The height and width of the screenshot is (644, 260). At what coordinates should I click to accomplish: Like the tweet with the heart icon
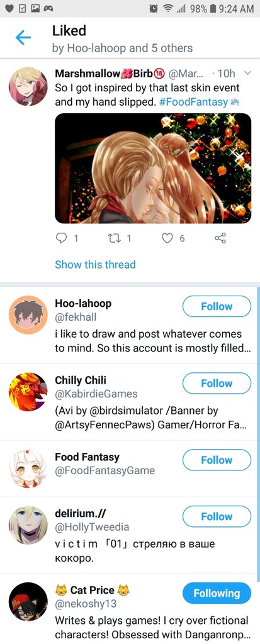click(167, 238)
